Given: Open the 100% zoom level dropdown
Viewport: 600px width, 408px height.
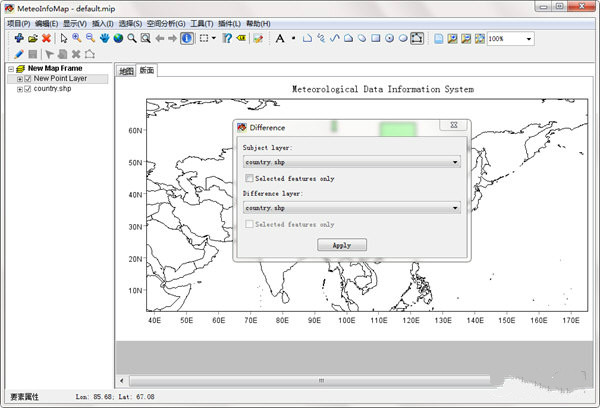Looking at the screenshot, I should (x=528, y=38).
